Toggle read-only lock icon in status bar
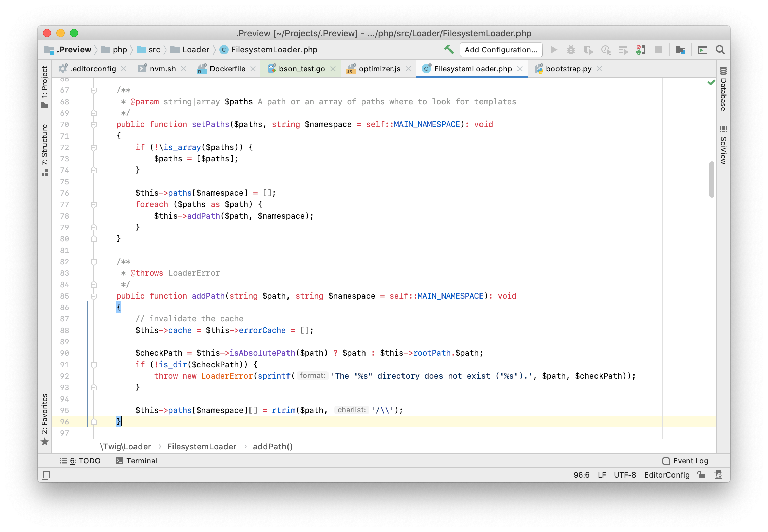Viewport: 768px width, 532px height. pos(701,475)
